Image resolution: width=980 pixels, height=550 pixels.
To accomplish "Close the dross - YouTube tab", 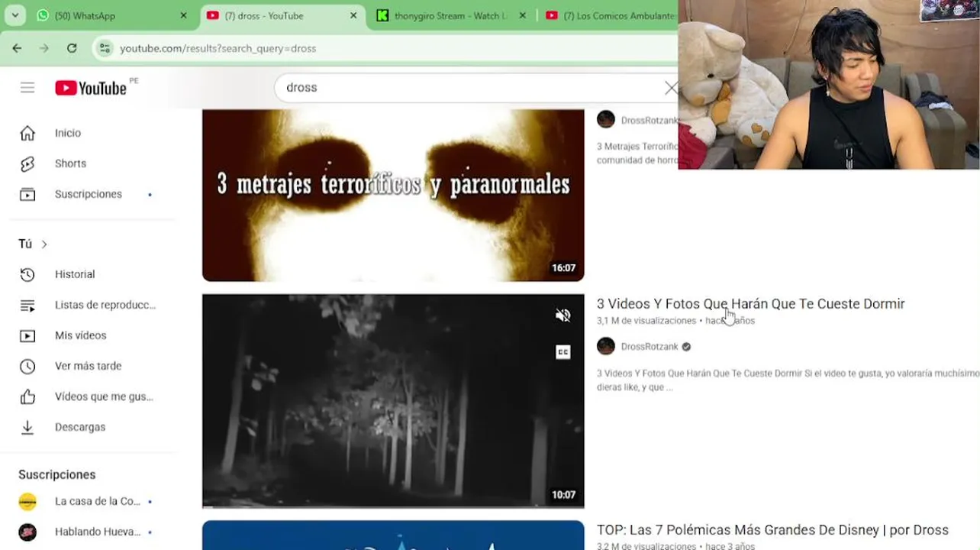I will 353,15.
